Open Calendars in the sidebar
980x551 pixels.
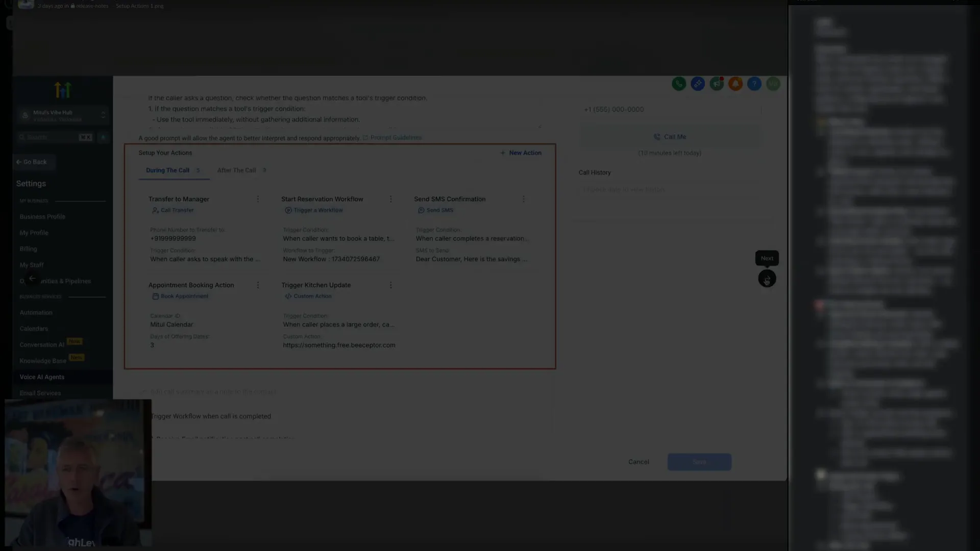(x=34, y=329)
